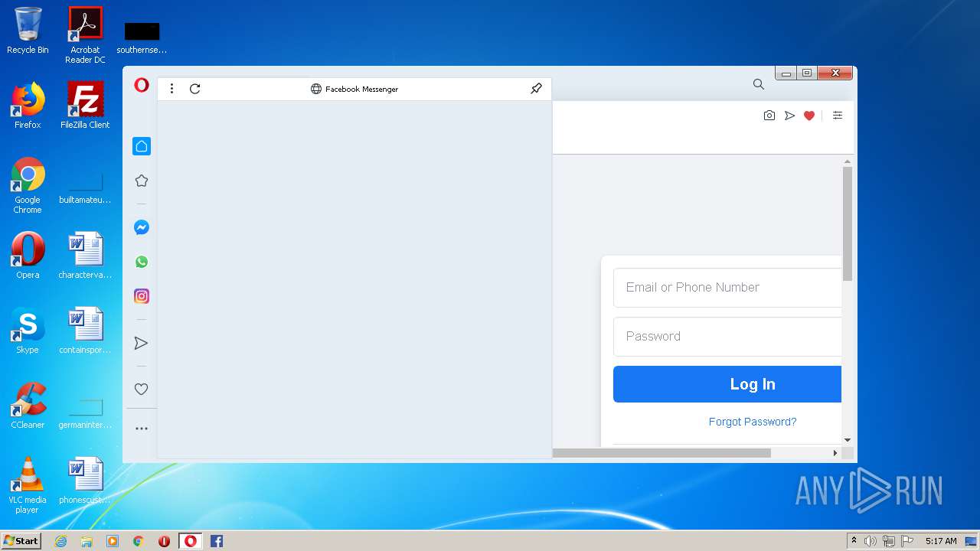
Task: Open the Forgot Password? link
Action: point(753,422)
